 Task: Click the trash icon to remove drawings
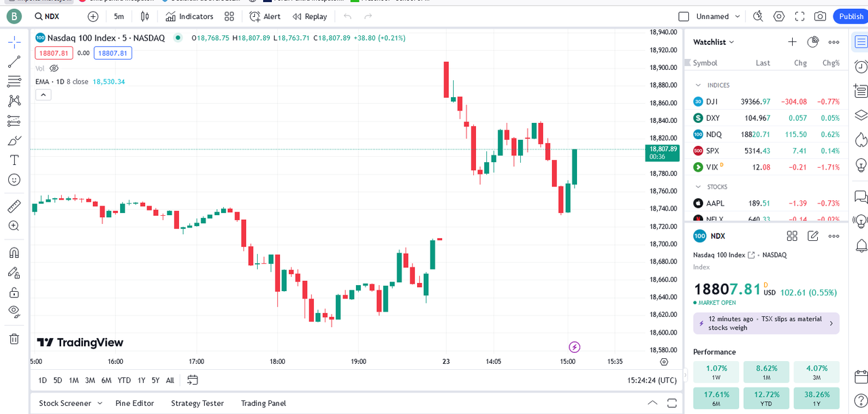(x=14, y=338)
